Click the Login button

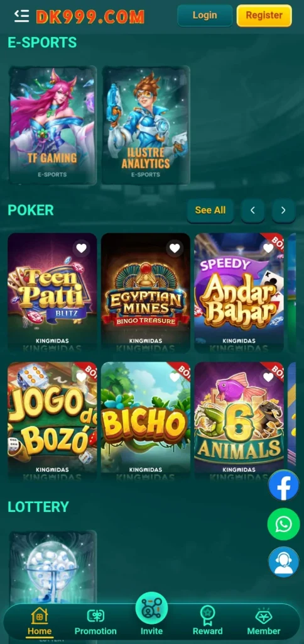[x=205, y=16]
